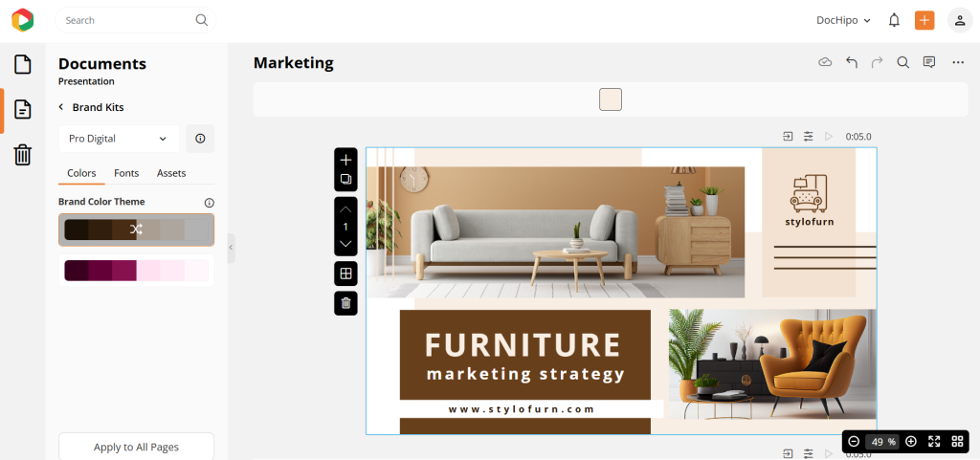
Task: Duplicate page using the copy icon
Action: (x=345, y=179)
